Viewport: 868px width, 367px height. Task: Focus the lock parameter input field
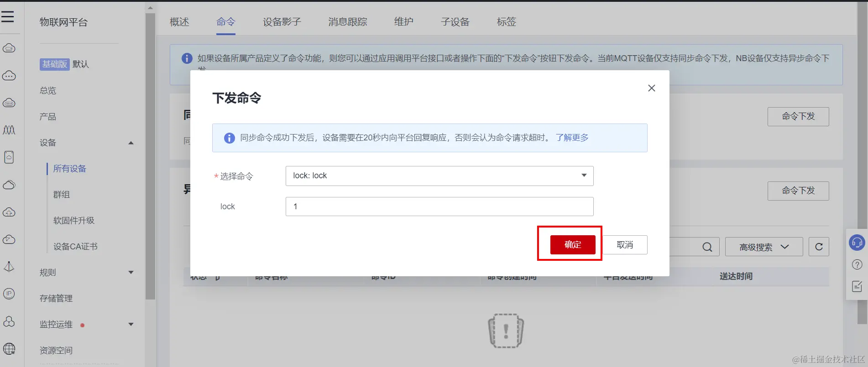(439, 207)
